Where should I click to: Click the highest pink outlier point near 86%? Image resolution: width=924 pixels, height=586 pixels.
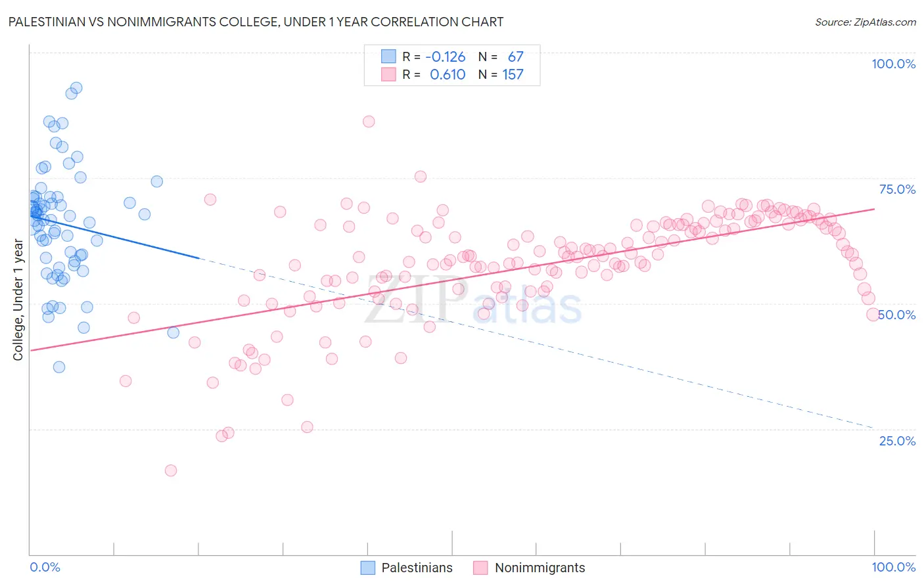(x=369, y=122)
